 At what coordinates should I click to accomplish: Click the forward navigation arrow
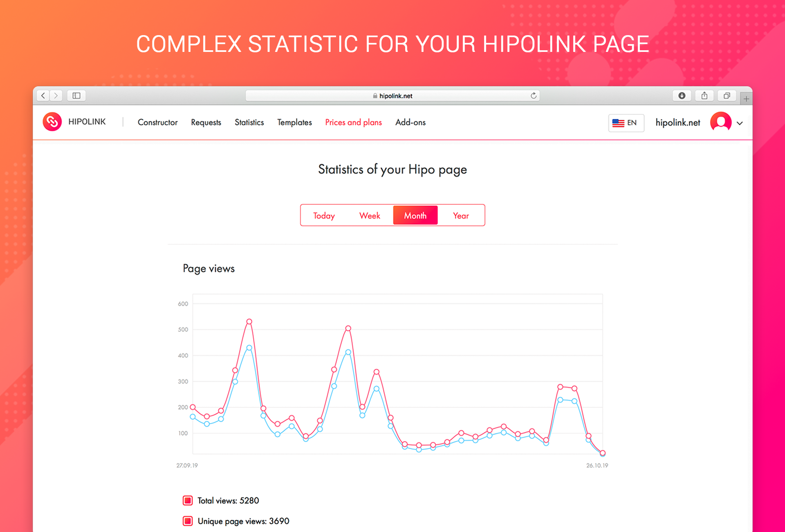pyautogui.click(x=56, y=95)
